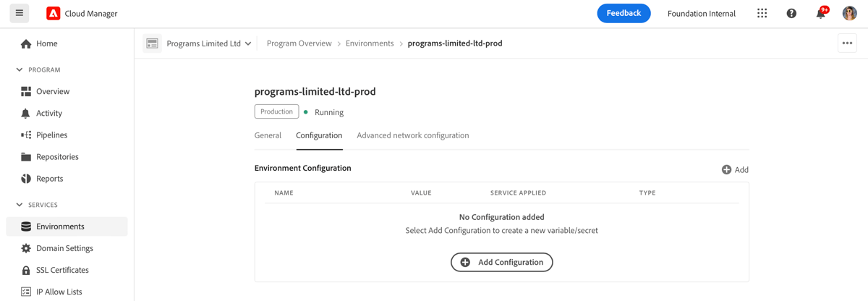Screen dimensions: 868x301
Task: Collapse the Program section in sidebar
Action: [20, 70]
